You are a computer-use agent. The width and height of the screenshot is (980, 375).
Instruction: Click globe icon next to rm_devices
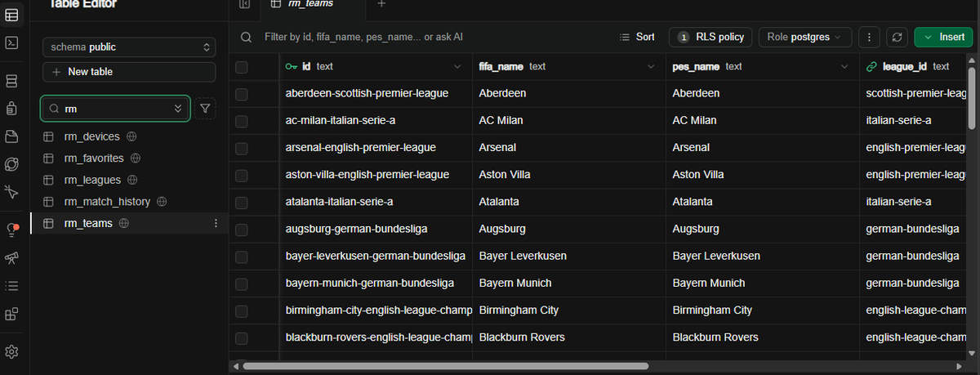(x=131, y=136)
